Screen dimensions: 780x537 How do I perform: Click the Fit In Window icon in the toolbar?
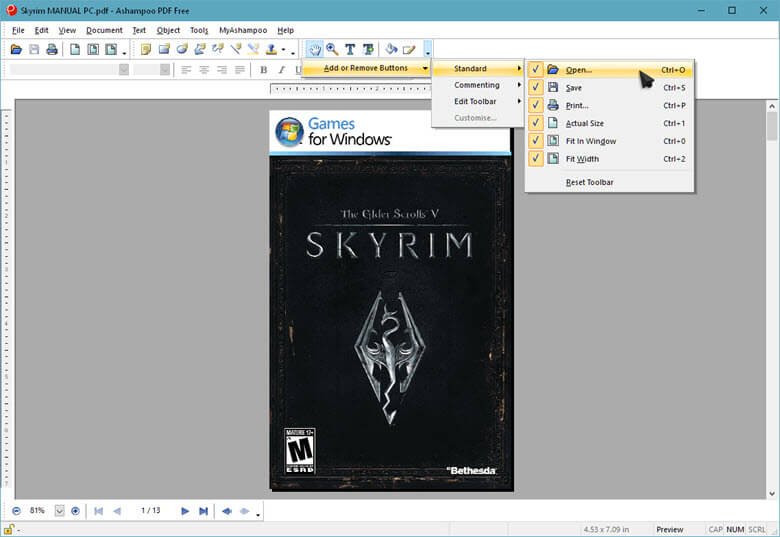pos(93,49)
